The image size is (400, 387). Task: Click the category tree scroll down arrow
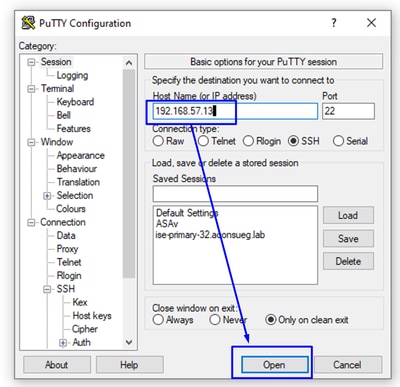pos(129,342)
